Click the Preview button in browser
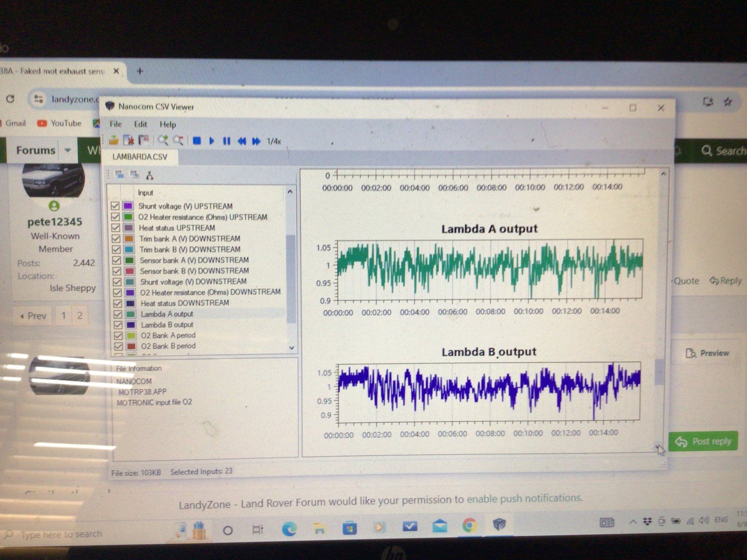The image size is (747, 560). point(708,353)
